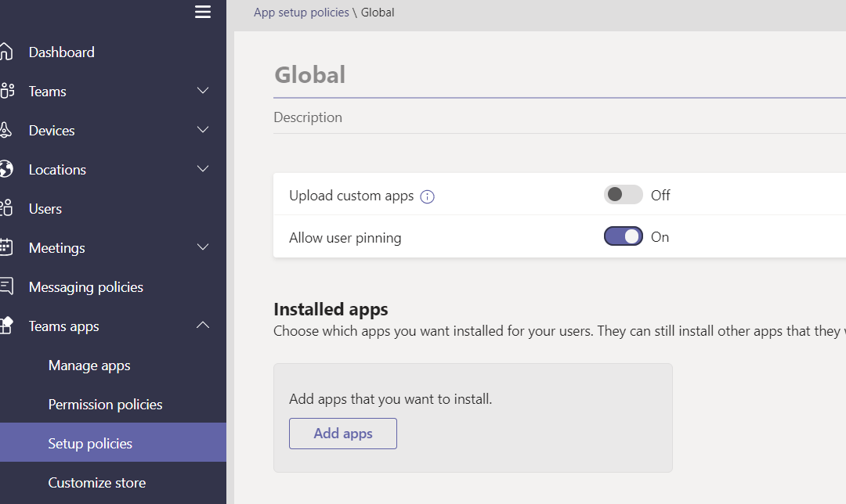Follow the App setup policies breadcrumb link

tap(302, 13)
